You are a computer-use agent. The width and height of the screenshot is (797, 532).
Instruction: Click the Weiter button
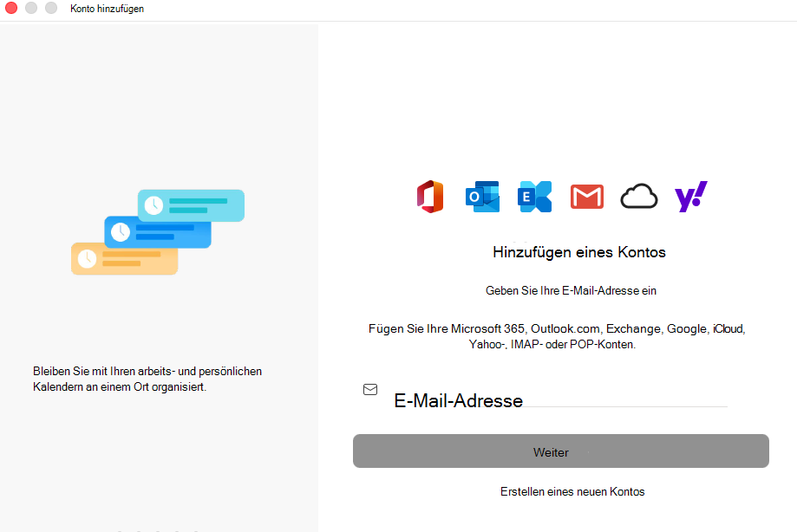coord(560,451)
